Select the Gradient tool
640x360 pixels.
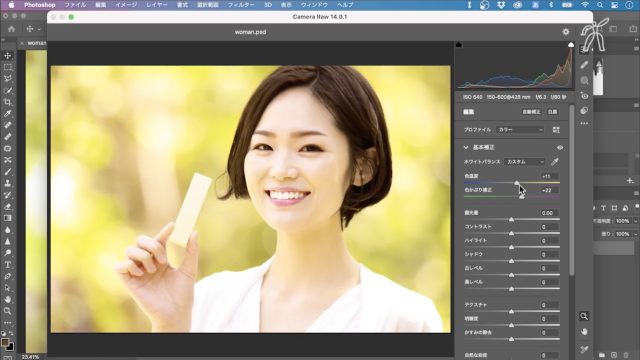tap(7, 218)
